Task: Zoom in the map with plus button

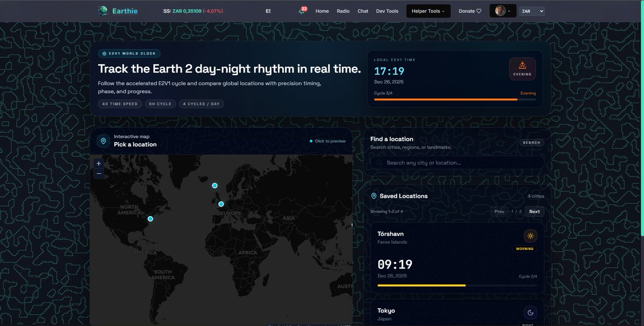Action: [98, 164]
